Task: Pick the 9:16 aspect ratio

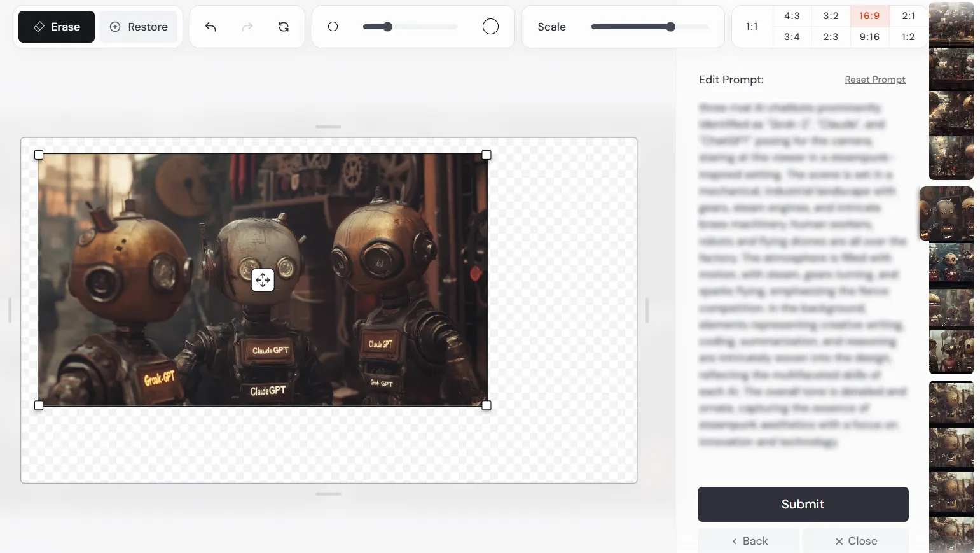Action: coord(869,37)
